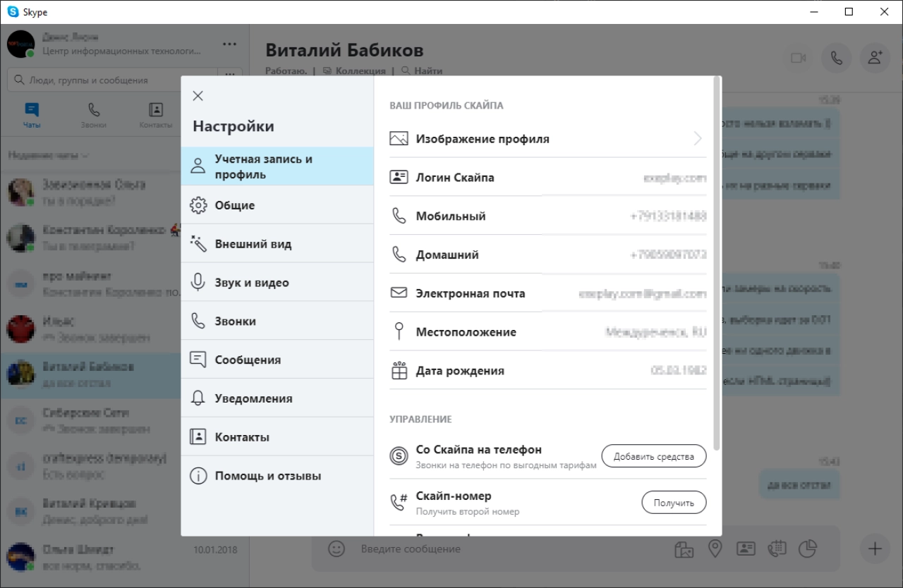Switch to the Звонки tab in sidebar

click(x=93, y=115)
